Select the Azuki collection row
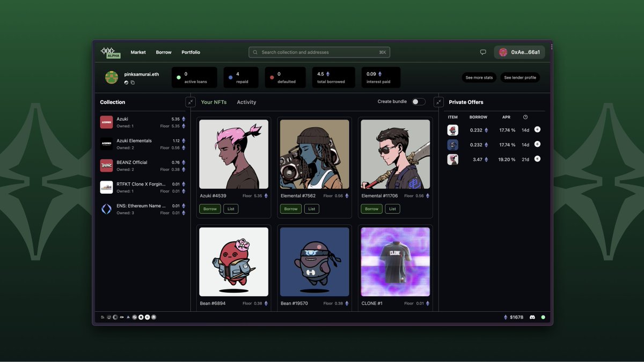 (x=143, y=122)
